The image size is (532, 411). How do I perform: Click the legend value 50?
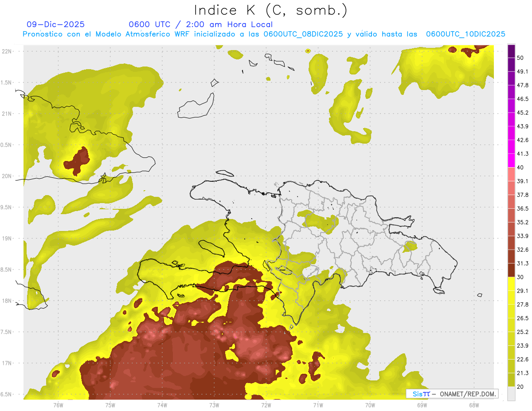[x=520, y=58]
